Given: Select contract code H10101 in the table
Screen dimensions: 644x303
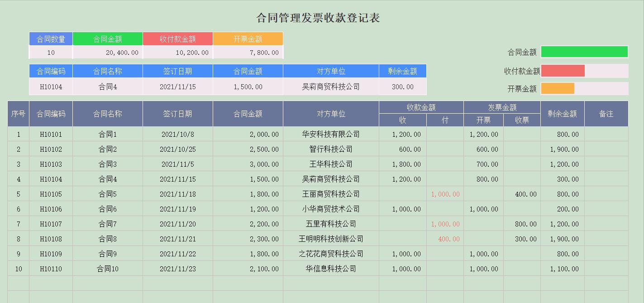Looking at the screenshot, I should pos(50,134).
